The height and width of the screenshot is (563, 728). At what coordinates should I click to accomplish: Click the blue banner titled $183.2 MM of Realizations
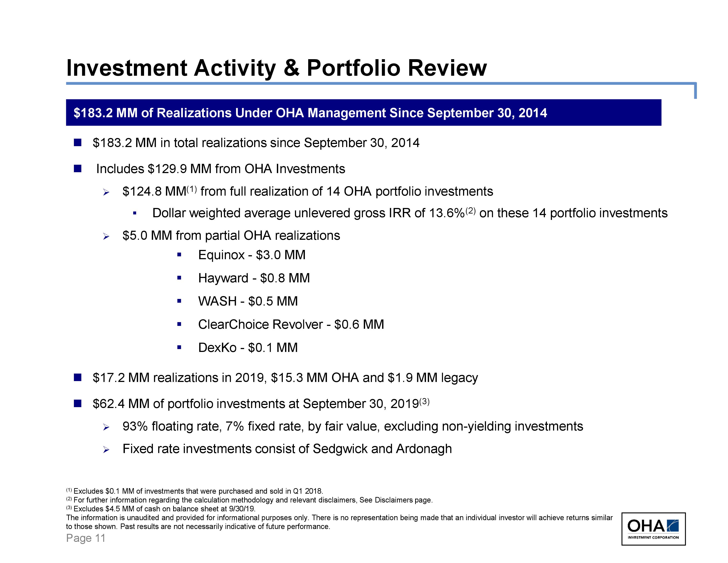click(363, 113)
